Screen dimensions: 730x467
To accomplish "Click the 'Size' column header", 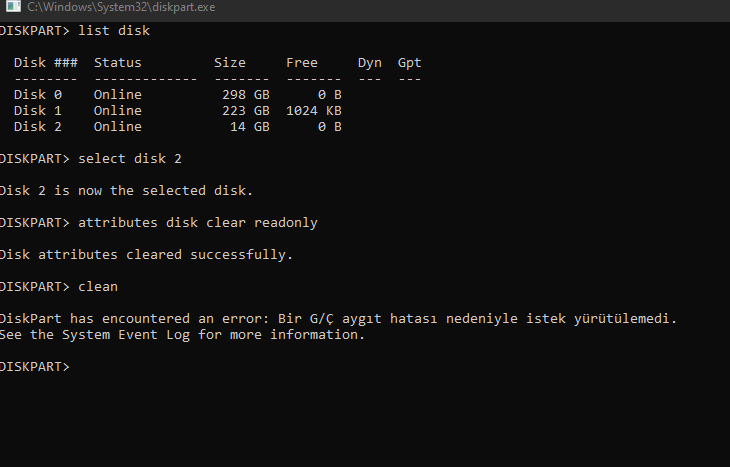I will pos(230,63).
